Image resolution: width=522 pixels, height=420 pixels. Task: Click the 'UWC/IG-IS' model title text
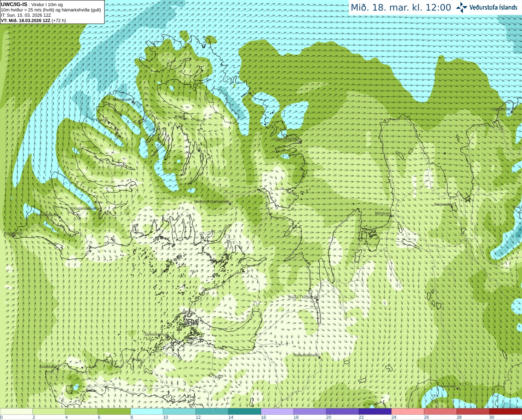point(14,4)
